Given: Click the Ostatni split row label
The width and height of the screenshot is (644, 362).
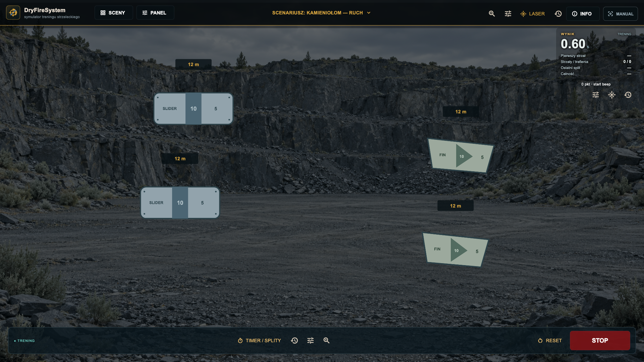Looking at the screenshot, I should coord(570,68).
